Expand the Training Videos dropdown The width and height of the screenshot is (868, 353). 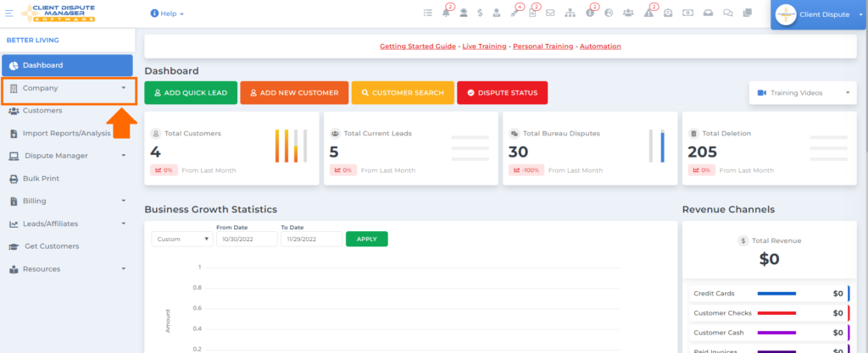(803, 93)
